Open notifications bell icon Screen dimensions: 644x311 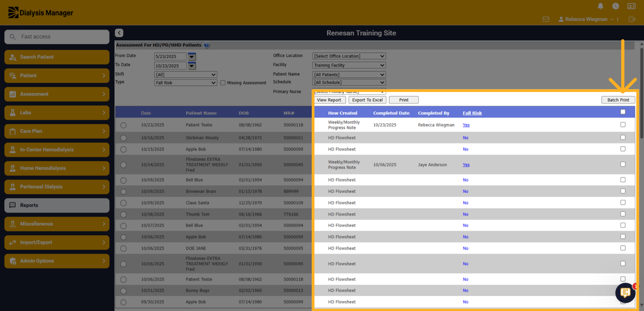[x=601, y=6]
